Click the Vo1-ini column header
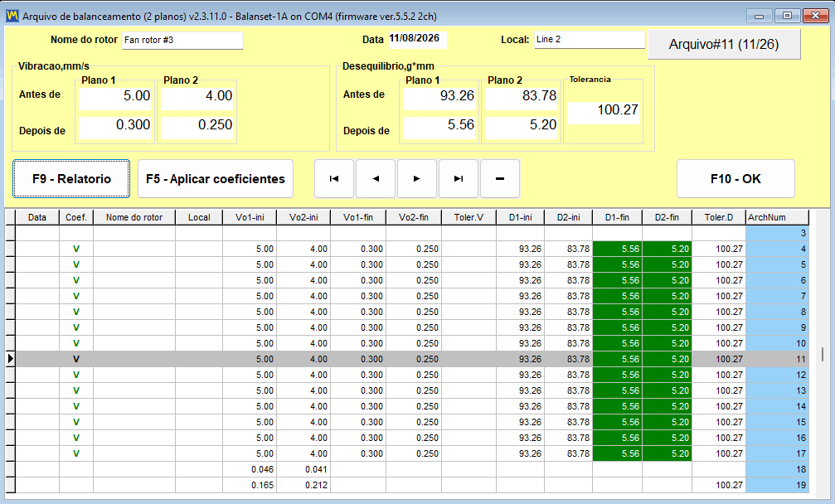835x504 pixels. (250, 217)
